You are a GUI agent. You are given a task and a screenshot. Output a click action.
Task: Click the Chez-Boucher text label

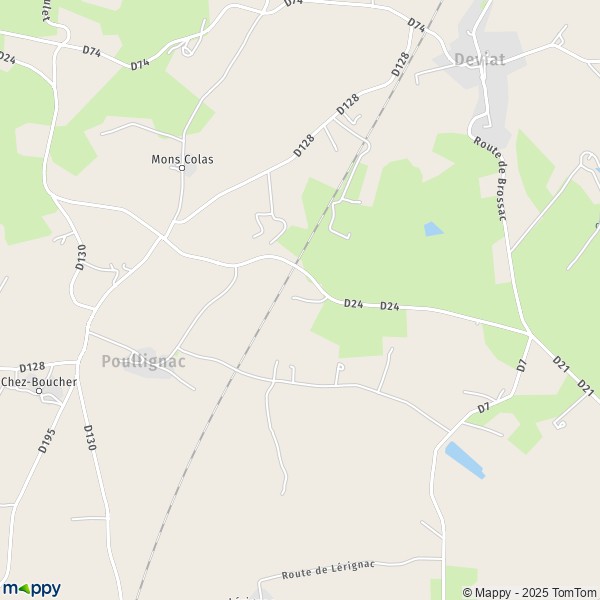click(39, 382)
